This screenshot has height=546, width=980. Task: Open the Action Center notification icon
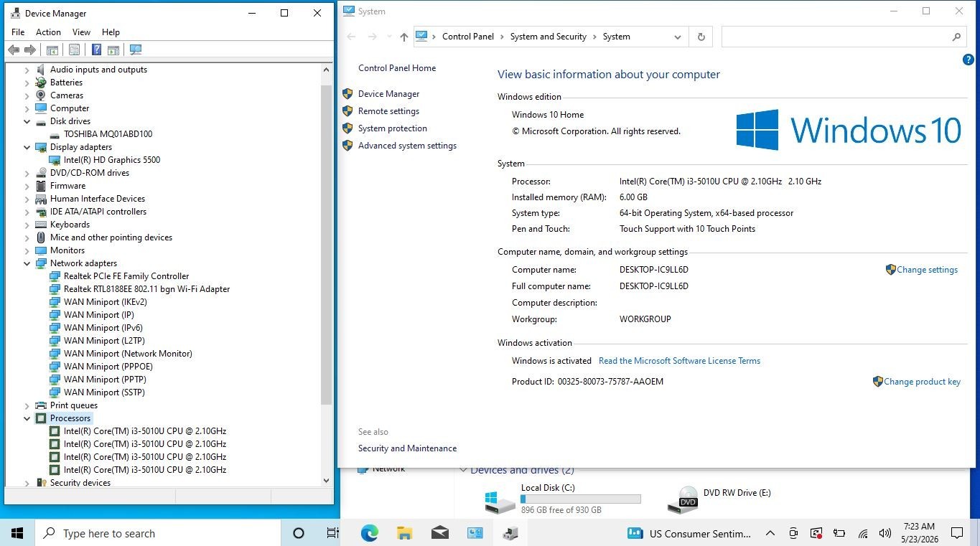pyautogui.click(x=957, y=533)
